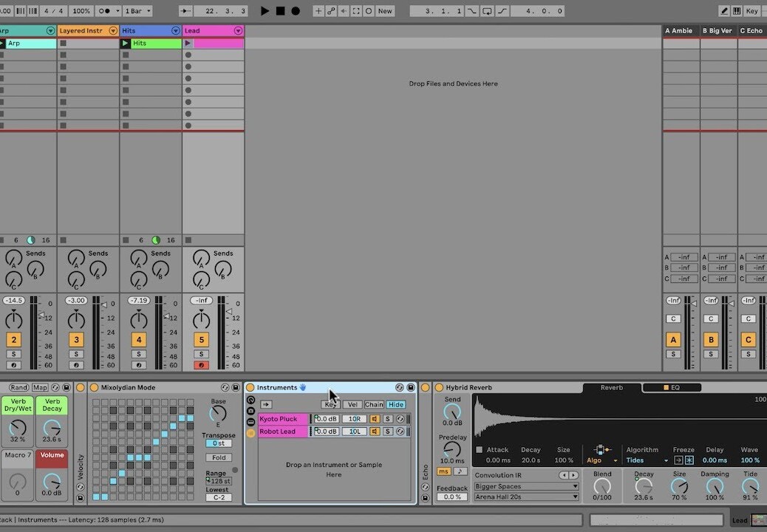Click the 4 / 4 time signature field
The height and width of the screenshot is (532, 767).
click(53, 11)
